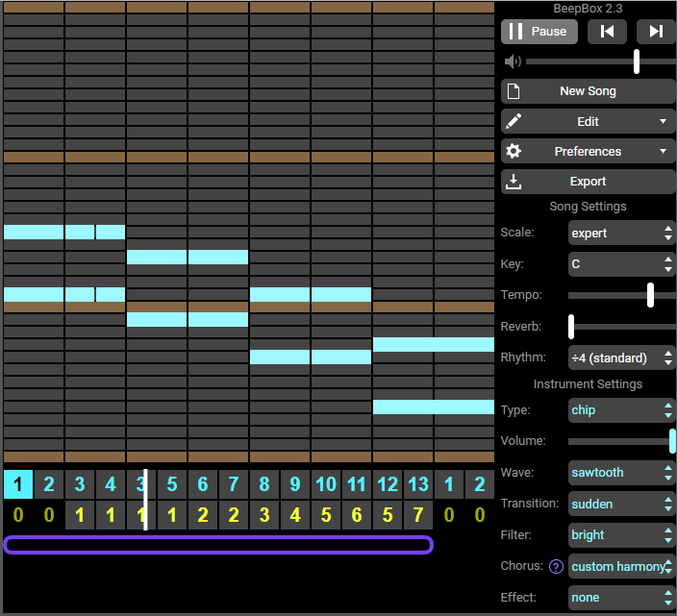Click the Edit pencil icon

pos(514,121)
